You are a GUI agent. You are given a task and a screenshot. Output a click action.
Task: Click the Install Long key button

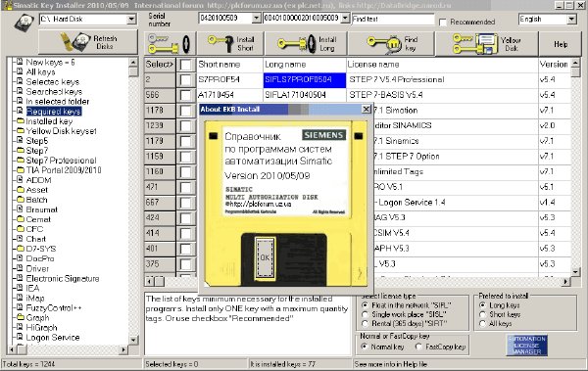(x=306, y=43)
